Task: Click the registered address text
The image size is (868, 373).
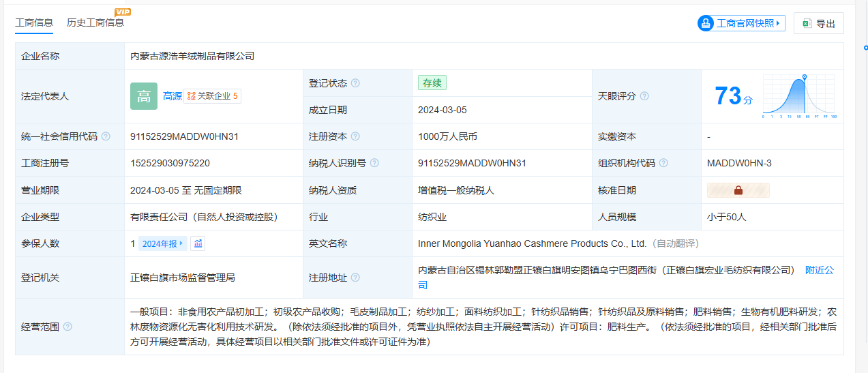Action: (x=607, y=270)
